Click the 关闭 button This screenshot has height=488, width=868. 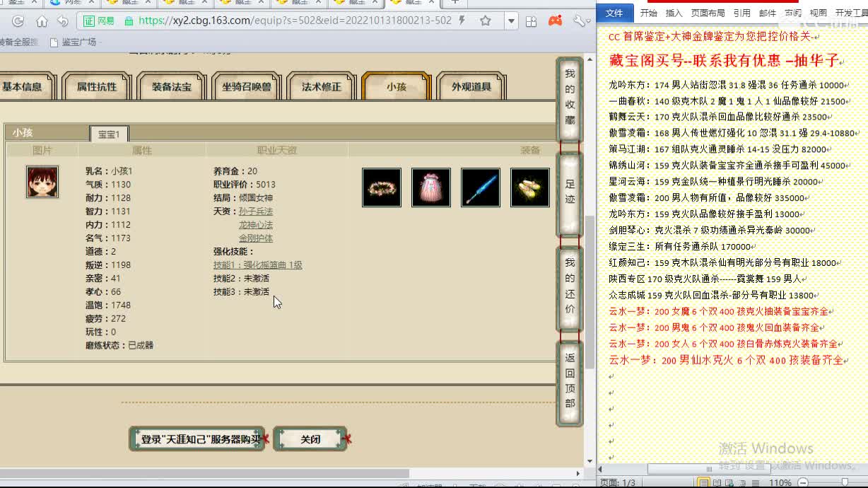point(310,439)
